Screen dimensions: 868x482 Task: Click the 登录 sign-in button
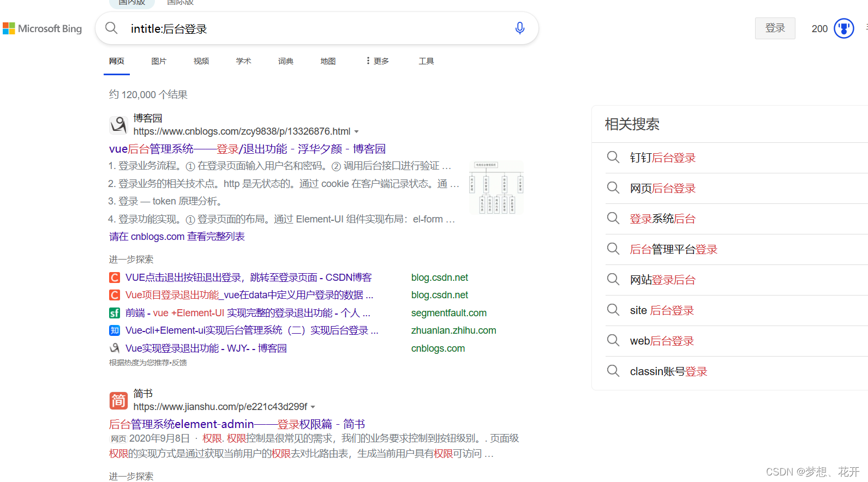tap(775, 28)
